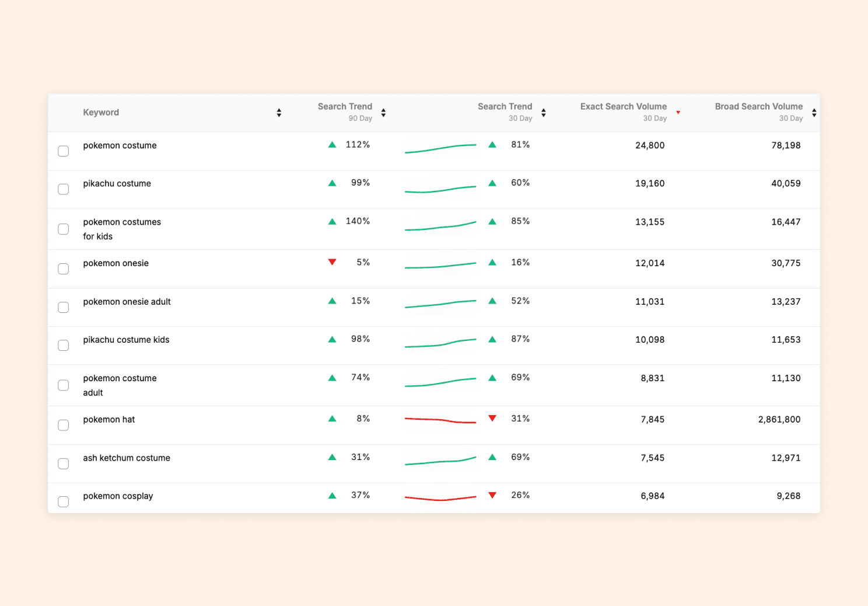Tick the pokemon onesie adult checkbox
The width and height of the screenshot is (868, 606).
pyautogui.click(x=64, y=307)
